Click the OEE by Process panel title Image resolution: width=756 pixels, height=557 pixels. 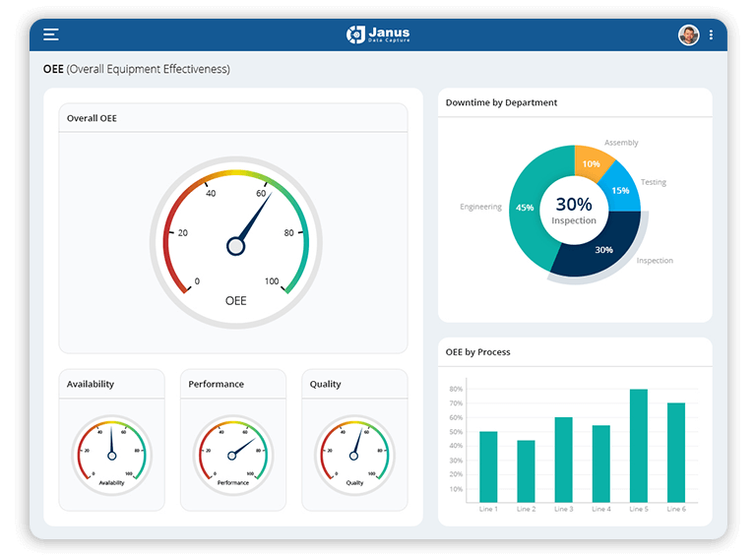tap(477, 352)
